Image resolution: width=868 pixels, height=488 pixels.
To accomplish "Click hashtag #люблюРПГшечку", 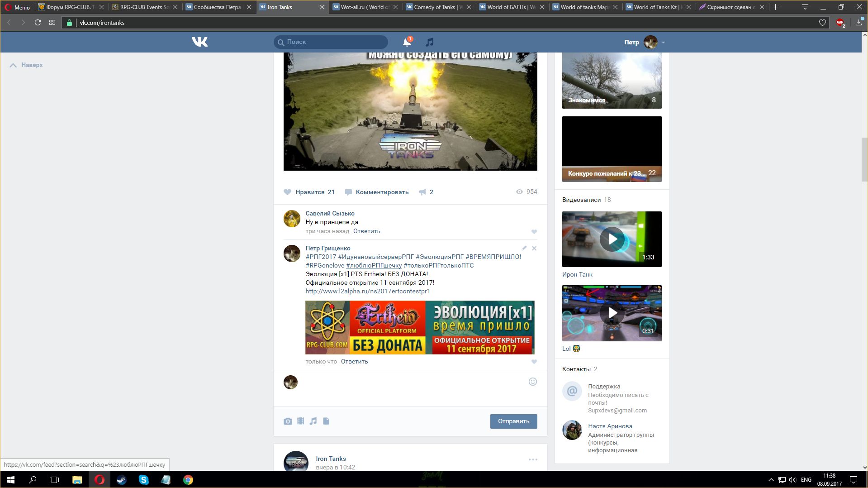I will (374, 265).
